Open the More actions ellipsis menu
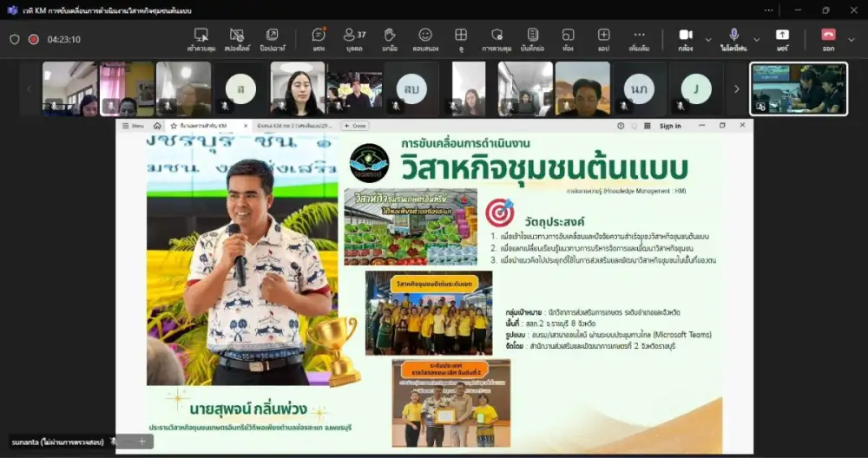 639,38
